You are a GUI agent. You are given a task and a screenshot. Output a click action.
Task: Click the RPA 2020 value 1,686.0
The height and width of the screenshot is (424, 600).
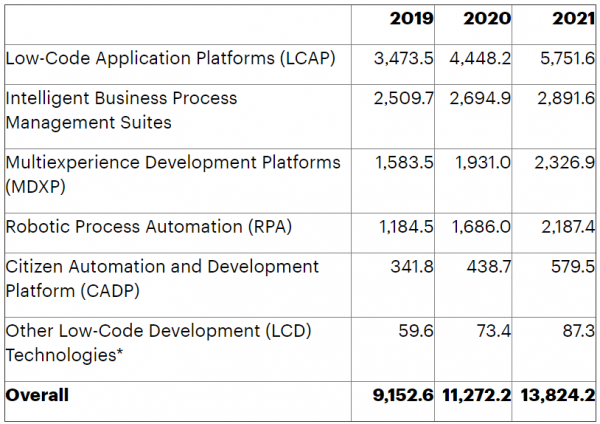(482, 227)
